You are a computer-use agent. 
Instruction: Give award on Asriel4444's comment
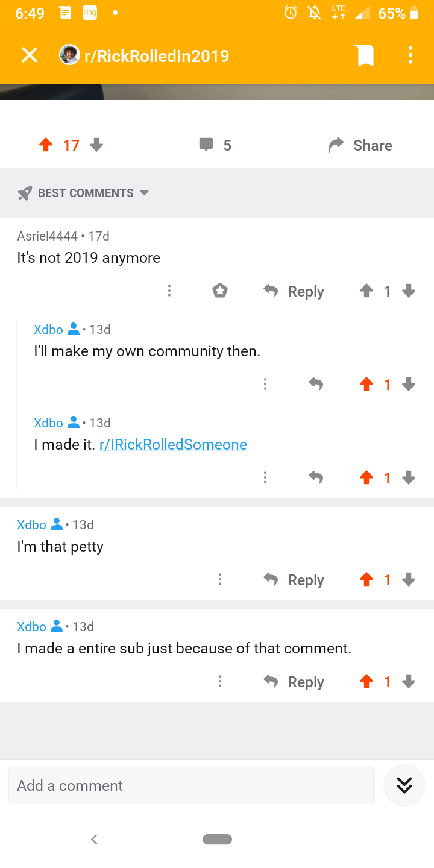[220, 291]
